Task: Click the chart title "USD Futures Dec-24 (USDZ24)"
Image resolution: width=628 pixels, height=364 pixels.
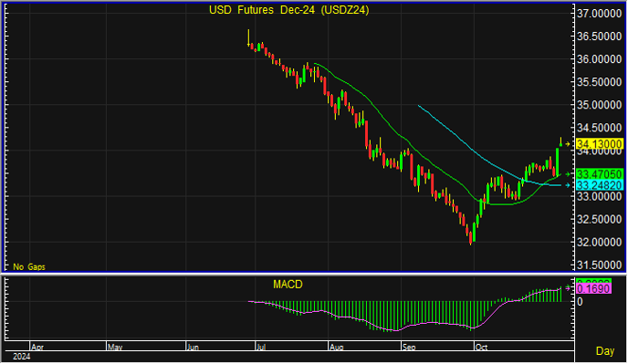Action: [x=288, y=10]
